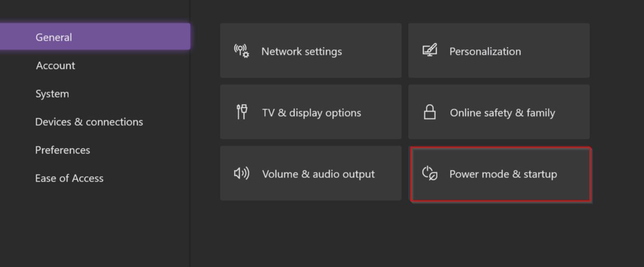This screenshot has height=267, width=644.
Task: Click the Personalization monitor-and-pen icon
Action: 430,51
